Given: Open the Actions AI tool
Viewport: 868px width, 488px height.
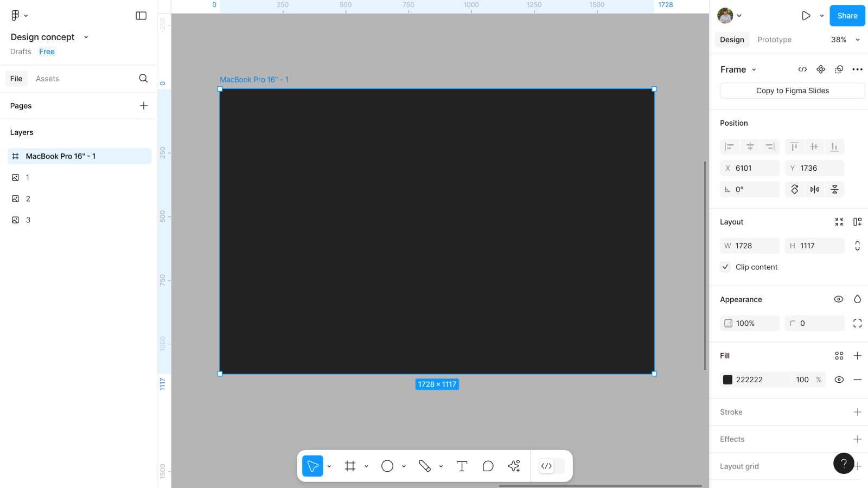Looking at the screenshot, I should point(514,466).
